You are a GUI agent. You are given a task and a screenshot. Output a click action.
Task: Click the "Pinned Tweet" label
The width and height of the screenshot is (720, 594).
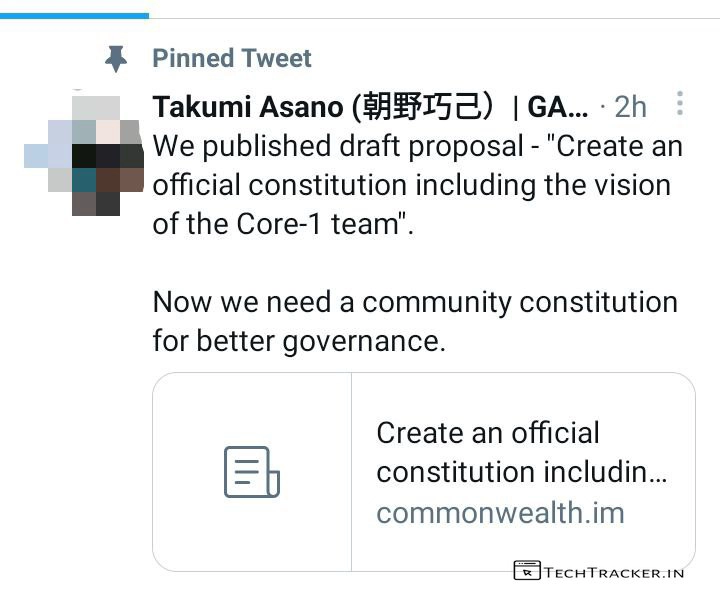231,58
